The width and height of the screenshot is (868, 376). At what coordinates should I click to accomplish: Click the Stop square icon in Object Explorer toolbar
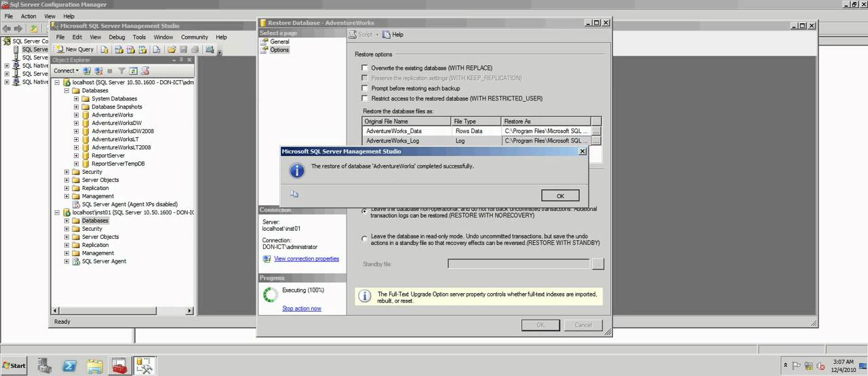click(110, 71)
